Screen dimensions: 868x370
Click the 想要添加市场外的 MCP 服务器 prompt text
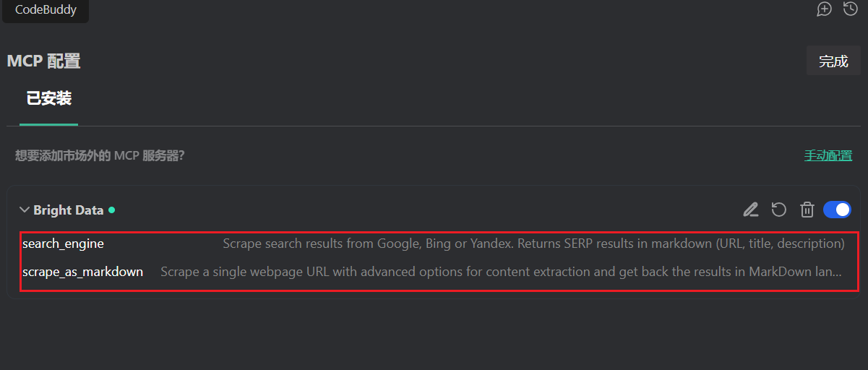point(100,155)
